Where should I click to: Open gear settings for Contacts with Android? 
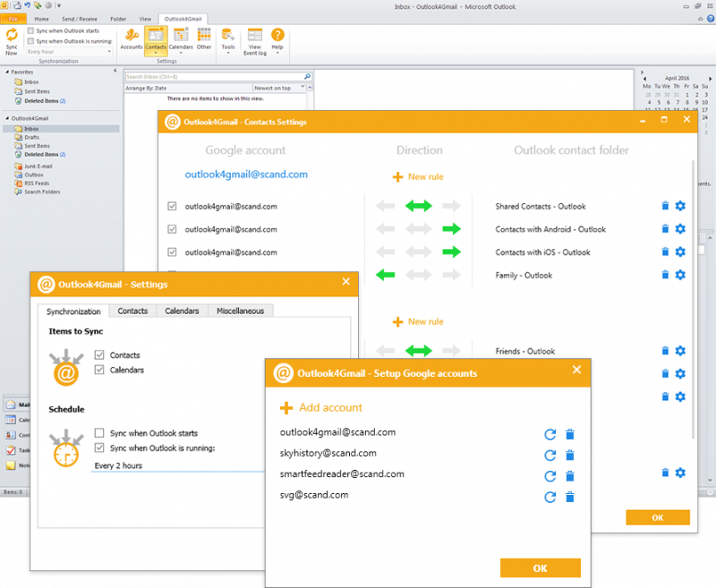point(680,229)
